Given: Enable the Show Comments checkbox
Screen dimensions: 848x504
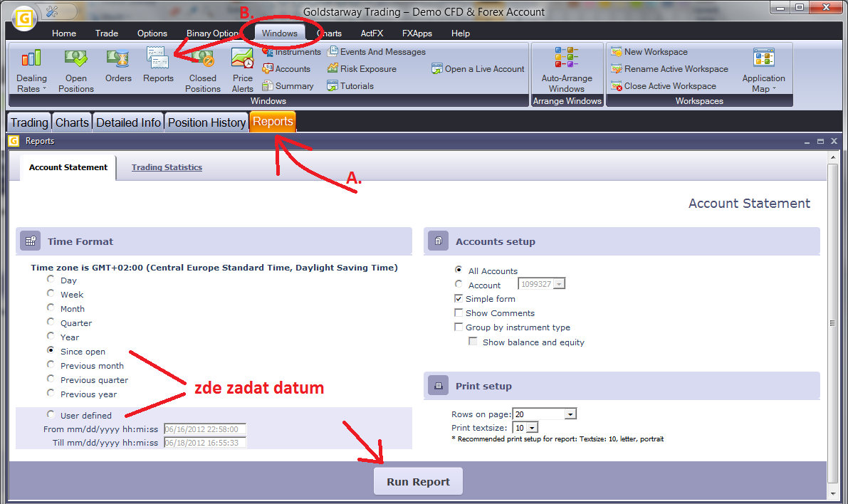Looking at the screenshot, I should pyautogui.click(x=459, y=313).
